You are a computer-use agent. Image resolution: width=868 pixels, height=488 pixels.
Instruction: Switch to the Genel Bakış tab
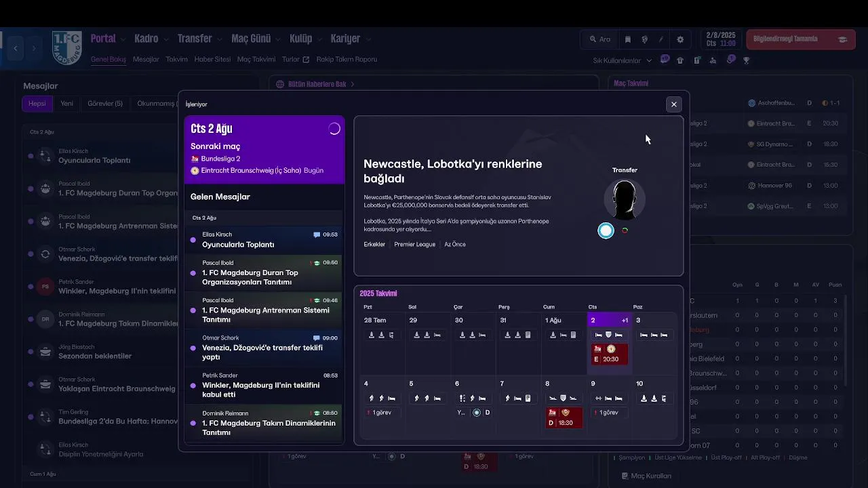[x=108, y=60]
